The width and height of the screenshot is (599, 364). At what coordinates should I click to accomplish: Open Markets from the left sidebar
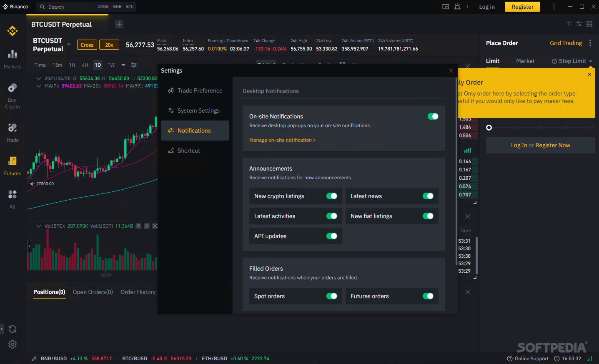[x=13, y=59]
